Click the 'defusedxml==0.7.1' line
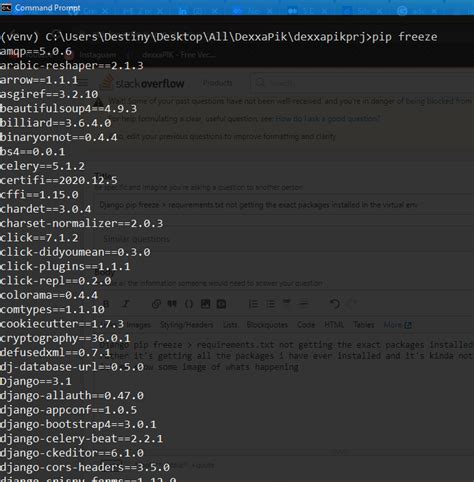Image resolution: width=474 pixels, height=482 pixels. pyautogui.click(x=55, y=352)
